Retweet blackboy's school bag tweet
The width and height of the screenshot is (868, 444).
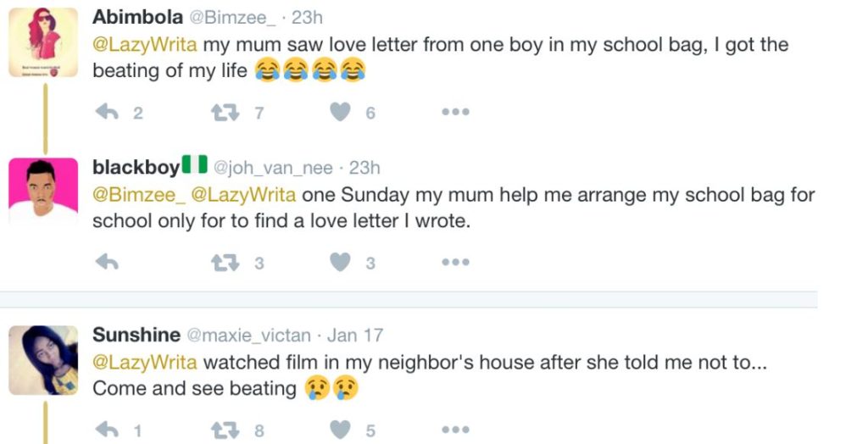[x=225, y=263]
